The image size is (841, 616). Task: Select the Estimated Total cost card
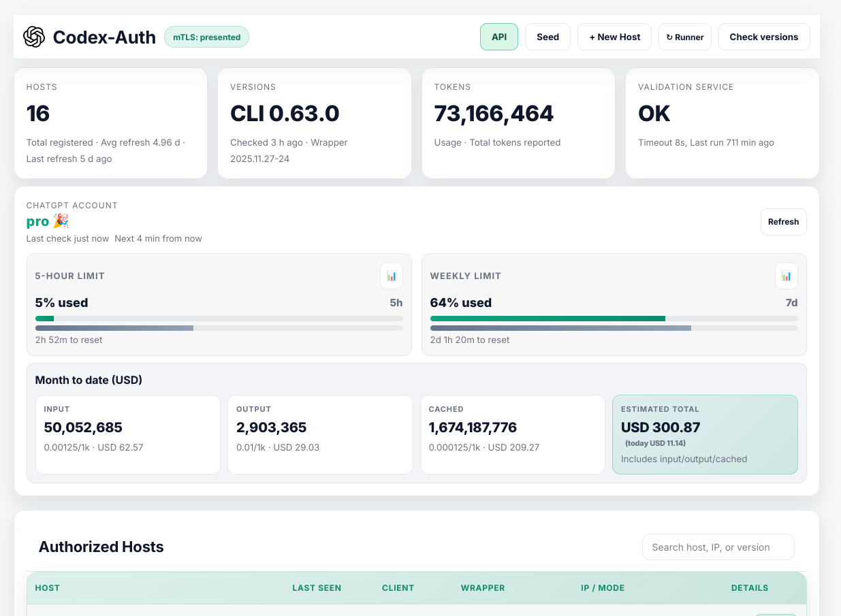(705, 434)
